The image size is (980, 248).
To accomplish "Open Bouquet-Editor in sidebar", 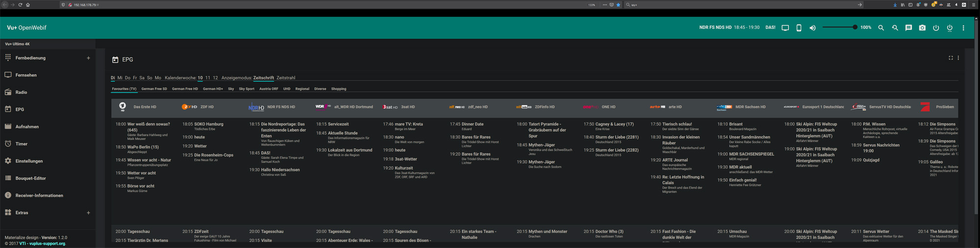I will point(30,178).
